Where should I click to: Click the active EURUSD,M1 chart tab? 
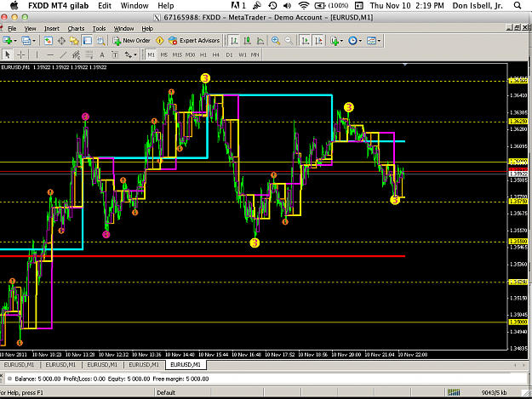[x=186, y=365]
